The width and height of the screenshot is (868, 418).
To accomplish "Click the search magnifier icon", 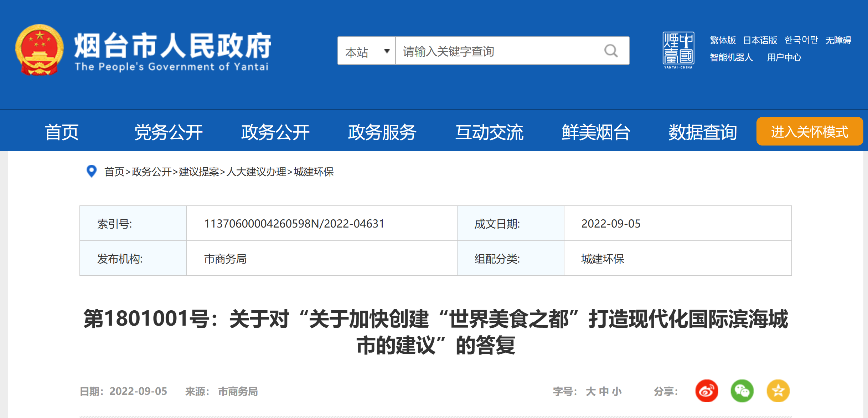I will coord(611,51).
